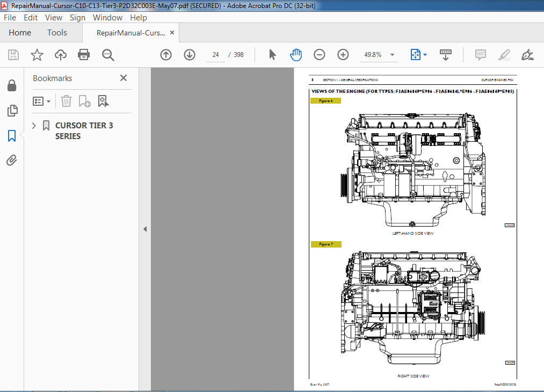Click the RIGHT SIDE VIEW caption
The image size is (544, 392).
(413, 376)
